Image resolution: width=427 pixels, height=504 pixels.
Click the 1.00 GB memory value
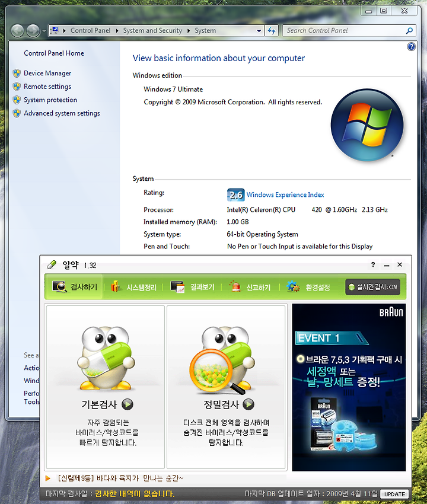[x=238, y=222]
